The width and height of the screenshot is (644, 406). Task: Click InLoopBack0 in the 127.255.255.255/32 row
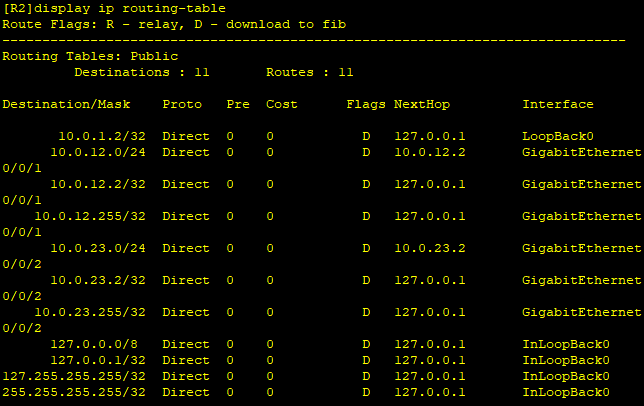[566, 376]
